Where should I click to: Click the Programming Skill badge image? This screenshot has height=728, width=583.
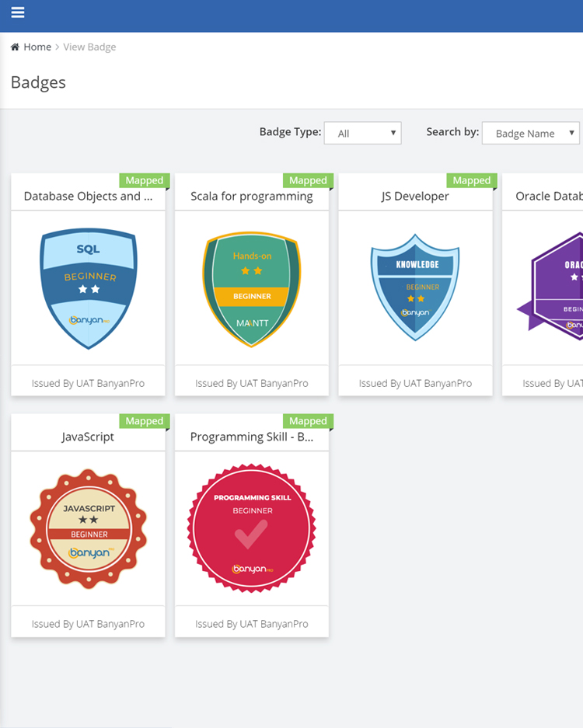[252, 528]
